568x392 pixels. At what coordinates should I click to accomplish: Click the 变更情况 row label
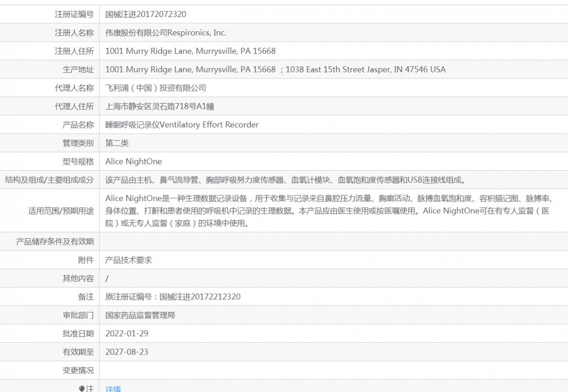(x=78, y=371)
